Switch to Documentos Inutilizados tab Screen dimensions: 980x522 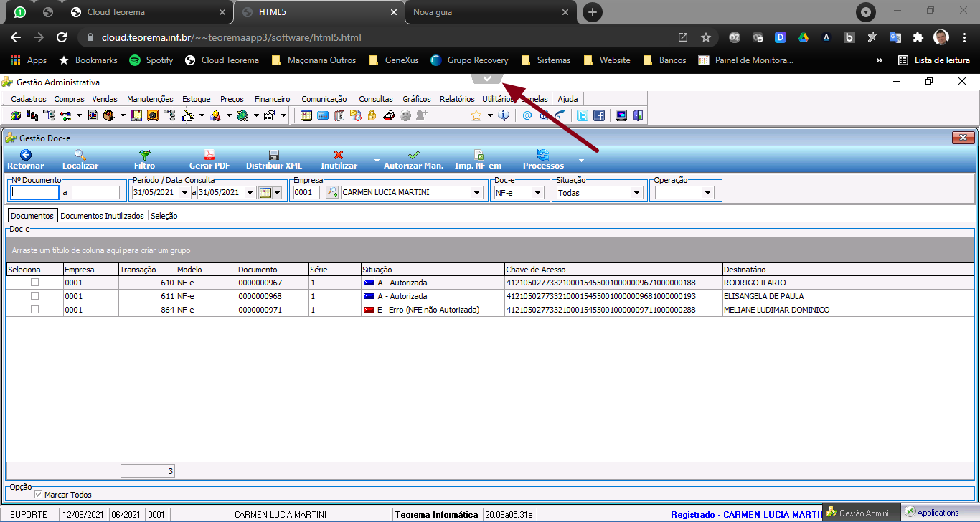click(103, 216)
